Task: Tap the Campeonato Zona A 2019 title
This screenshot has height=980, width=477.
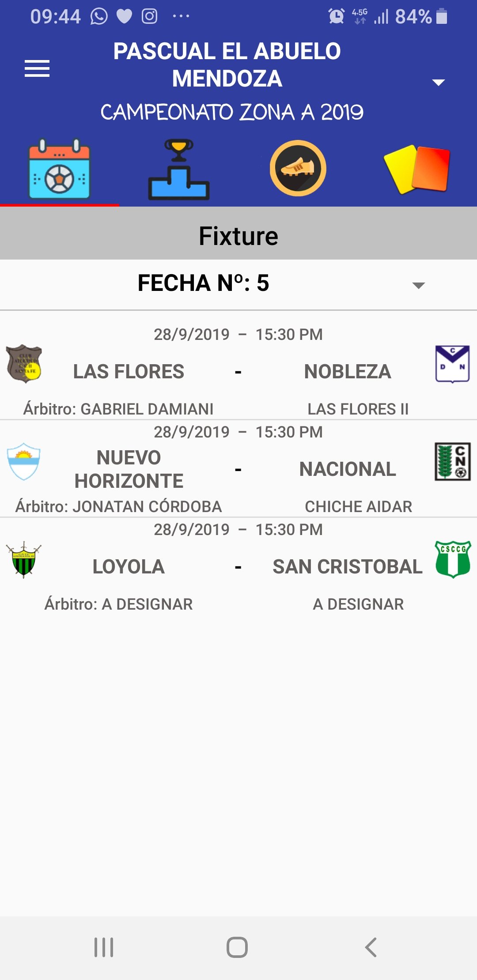Action: click(232, 112)
